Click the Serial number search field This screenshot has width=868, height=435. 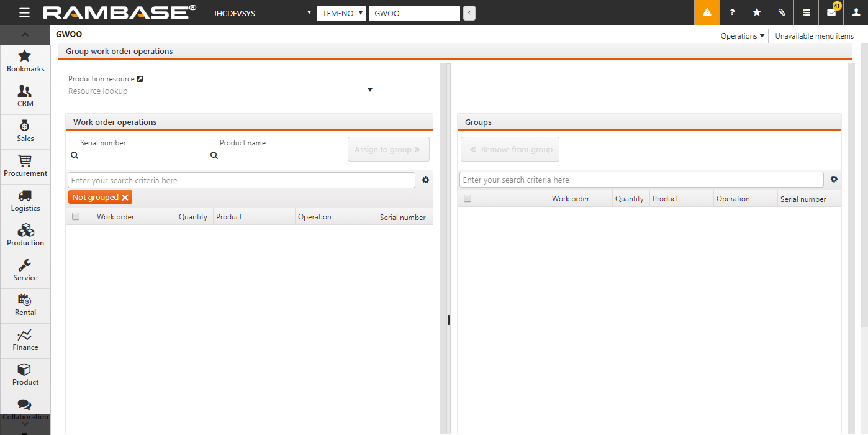140,155
